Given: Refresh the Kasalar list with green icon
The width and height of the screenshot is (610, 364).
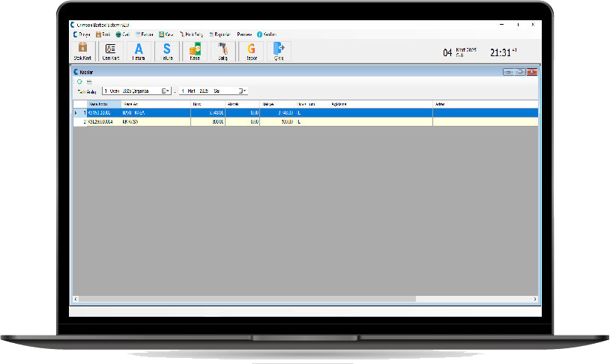Looking at the screenshot, I should point(79,82).
